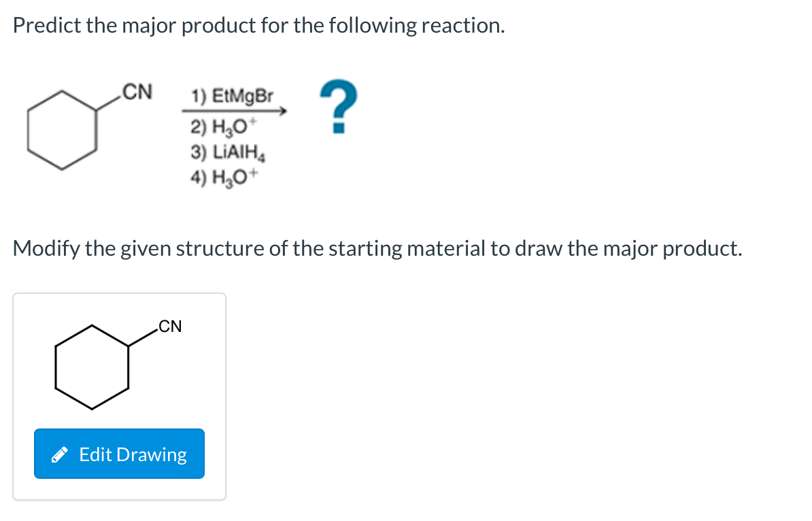Image resolution: width=812 pixels, height=521 pixels.
Task: Click the Edit Drawing button
Action: tap(119, 454)
